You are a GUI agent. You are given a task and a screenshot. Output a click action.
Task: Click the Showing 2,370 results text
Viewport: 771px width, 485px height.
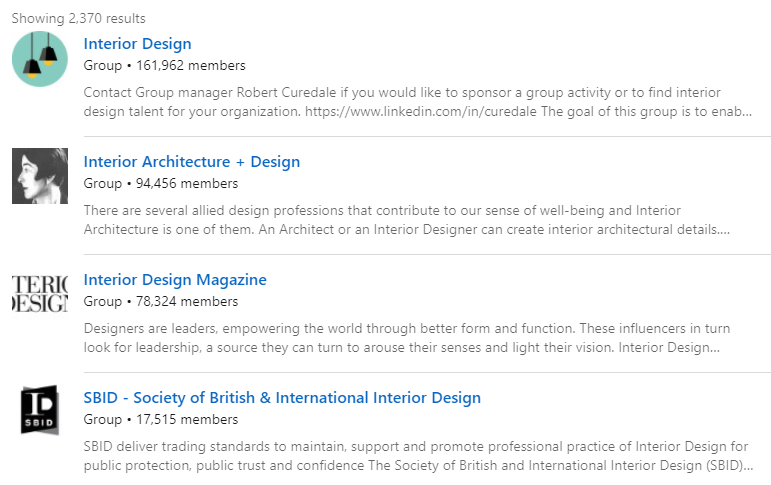pyautogui.click(x=79, y=19)
